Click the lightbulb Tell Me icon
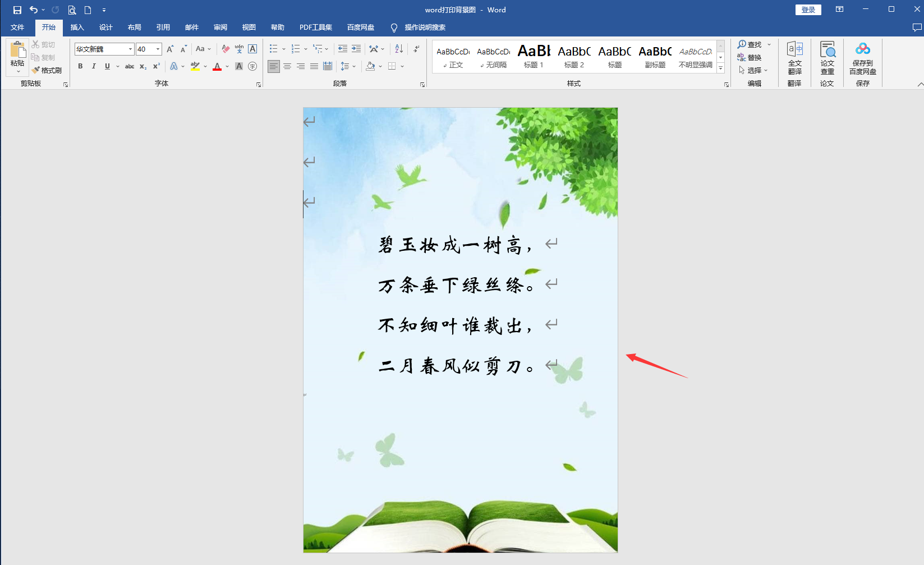 point(394,27)
